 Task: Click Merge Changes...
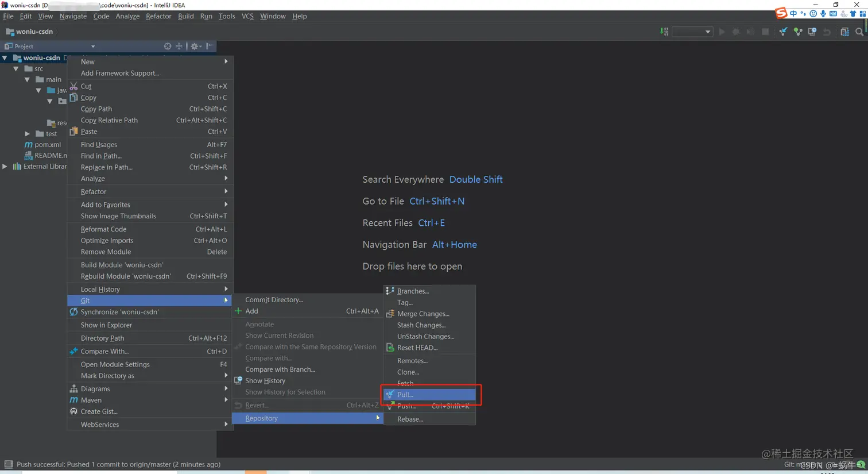click(x=429, y=314)
